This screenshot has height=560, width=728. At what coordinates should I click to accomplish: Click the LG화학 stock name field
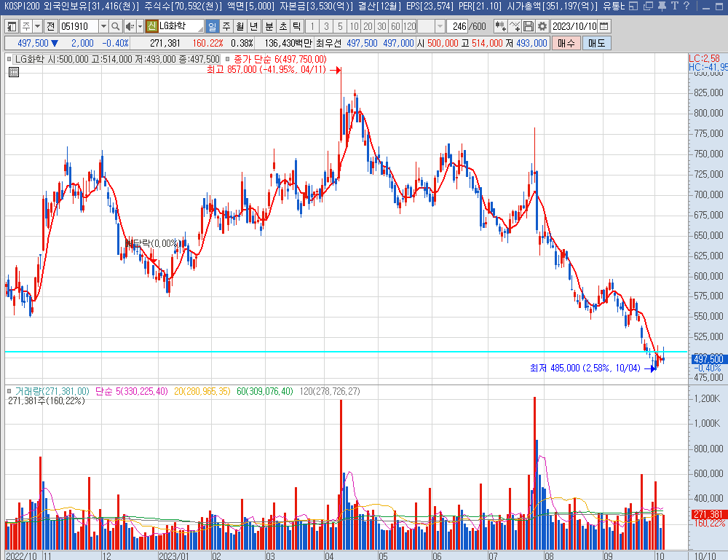pyautogui.click(x=181, y=26)
